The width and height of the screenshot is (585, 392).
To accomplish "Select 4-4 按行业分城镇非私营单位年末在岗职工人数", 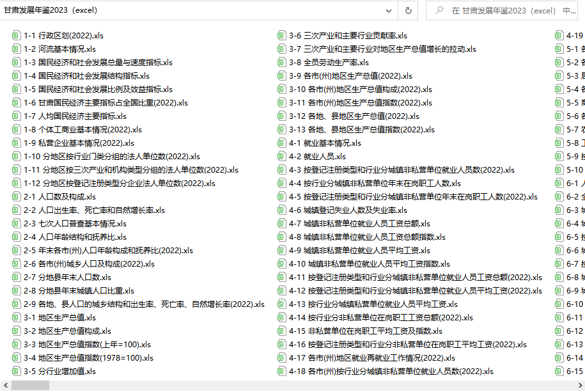I will pos(375,184).
